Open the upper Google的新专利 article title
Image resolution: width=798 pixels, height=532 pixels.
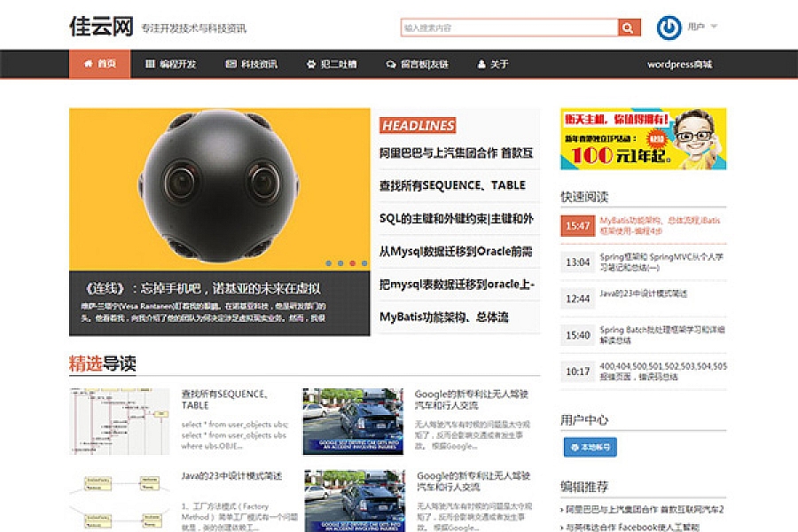472,400
